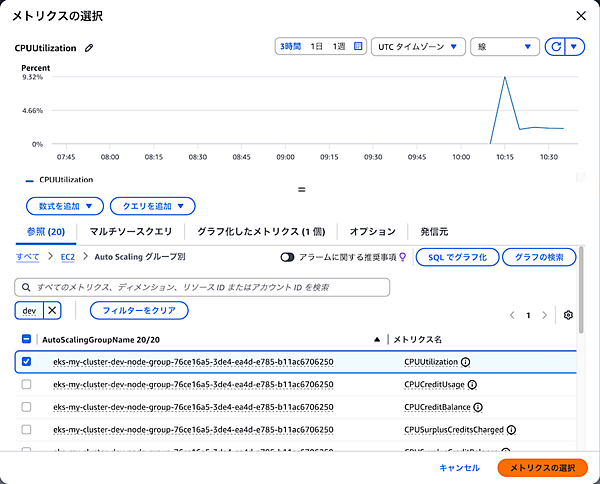The image size is (600, 484).
Task: Remove the dev filter tag
Action: point(53,311)
